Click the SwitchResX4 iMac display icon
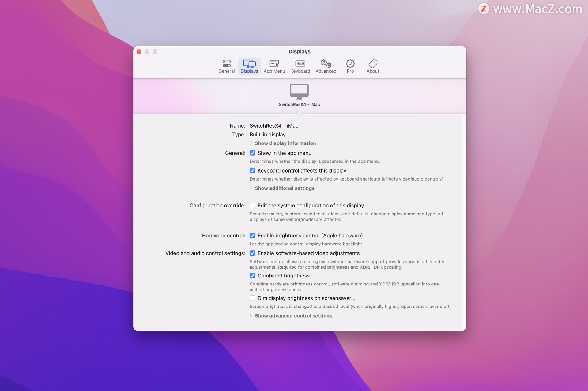Viewport: 588px width, 391px height. (x=299, y=90)
